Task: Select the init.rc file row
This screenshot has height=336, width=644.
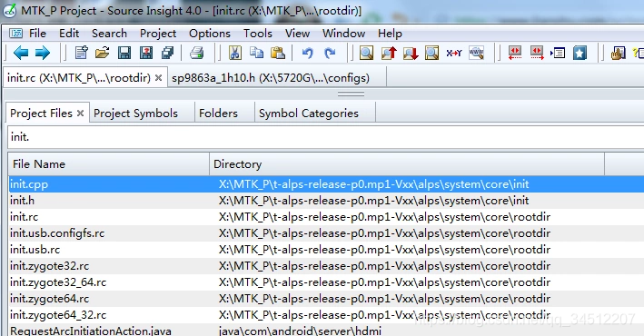Action: tap(326, 217)
